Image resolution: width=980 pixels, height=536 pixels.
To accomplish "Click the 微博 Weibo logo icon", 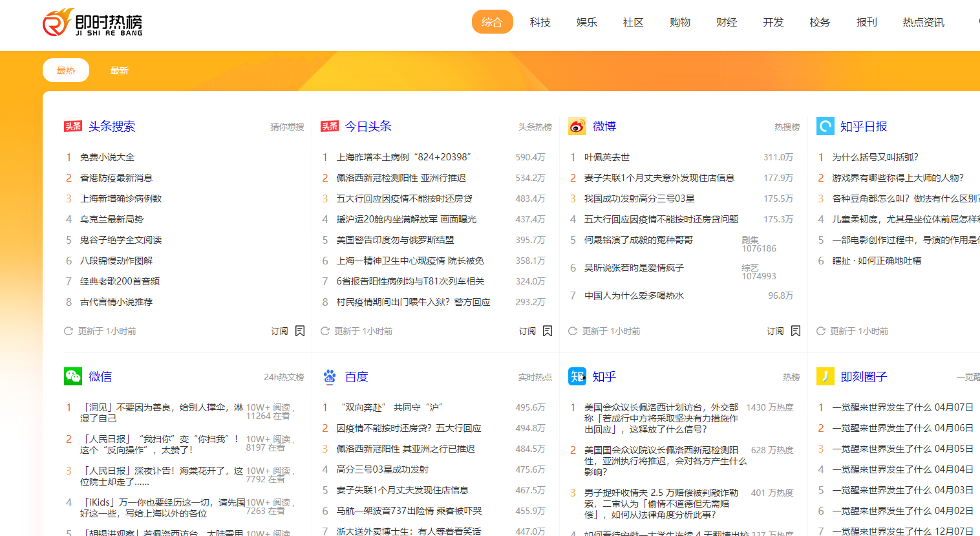I will [x=577, y=126].
